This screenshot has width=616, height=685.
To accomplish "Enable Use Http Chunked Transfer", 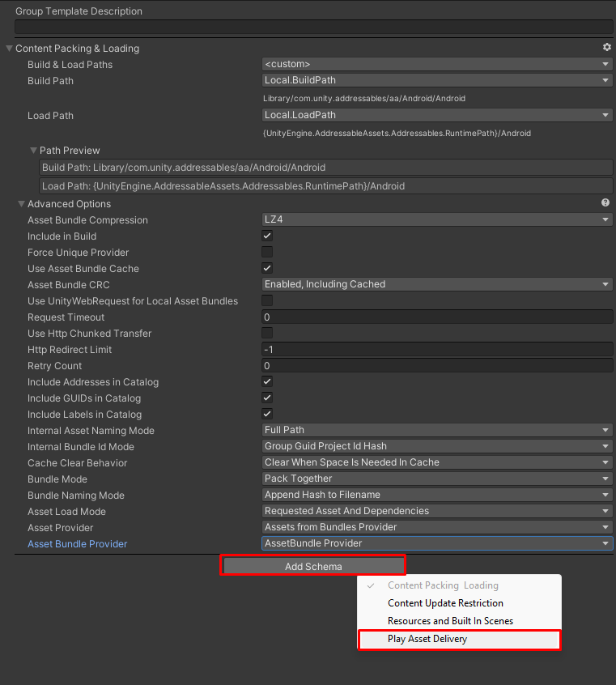I will (x=267, y=333).
